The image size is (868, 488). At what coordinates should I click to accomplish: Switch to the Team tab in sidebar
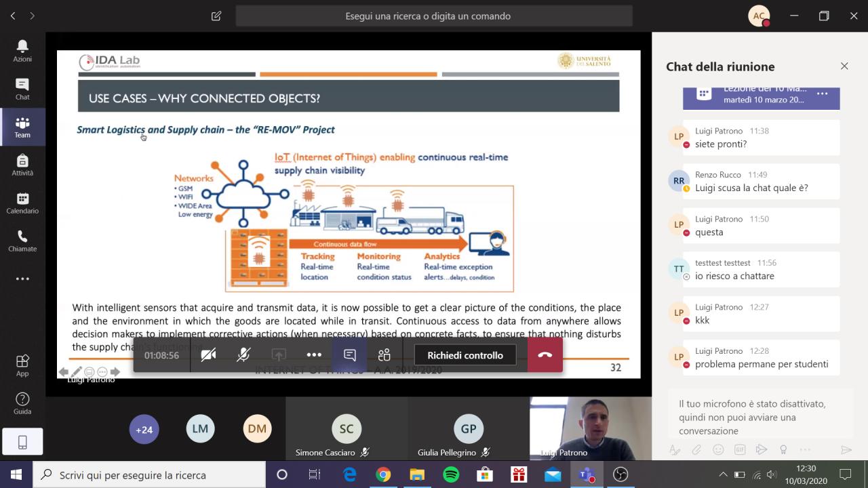point(22,127)
